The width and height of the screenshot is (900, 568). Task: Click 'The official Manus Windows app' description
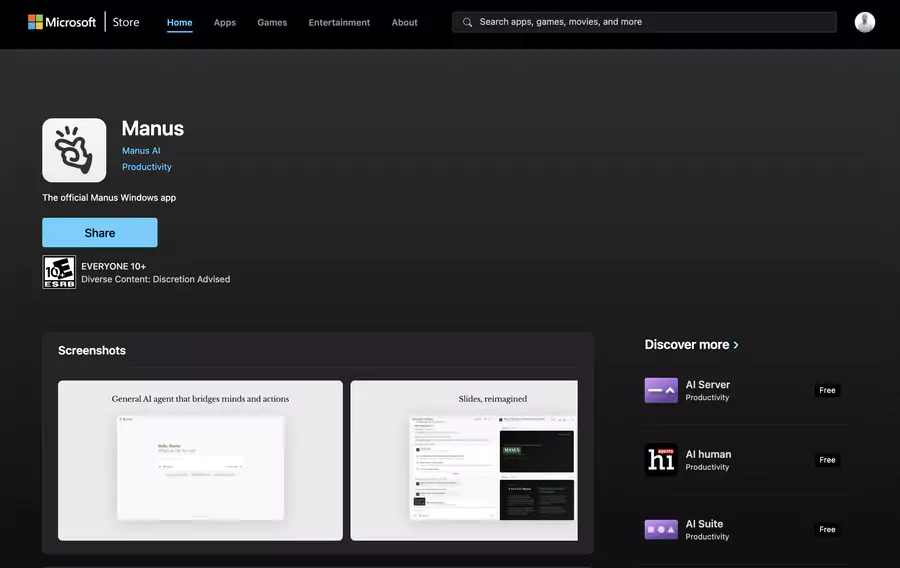click(x=109, y=197)
